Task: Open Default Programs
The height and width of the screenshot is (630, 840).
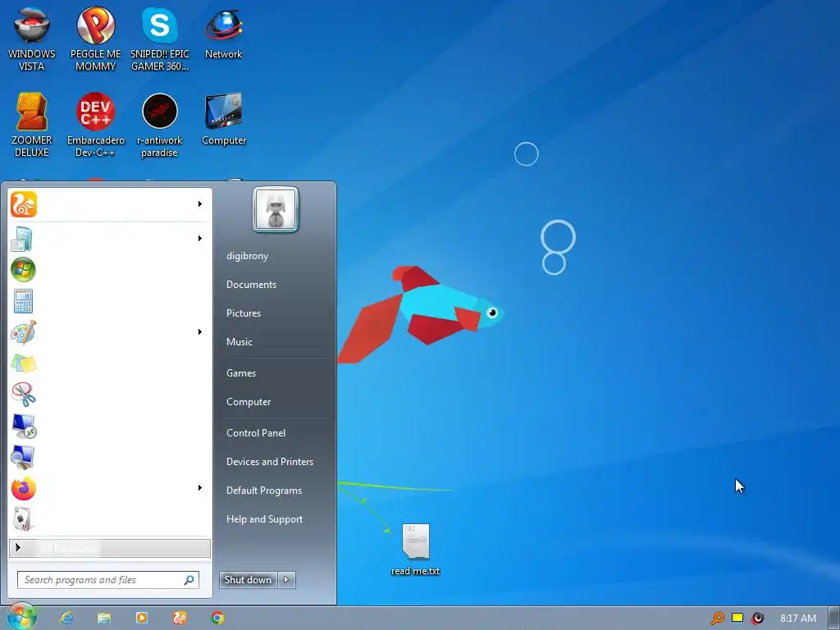Action: [264, 491]
